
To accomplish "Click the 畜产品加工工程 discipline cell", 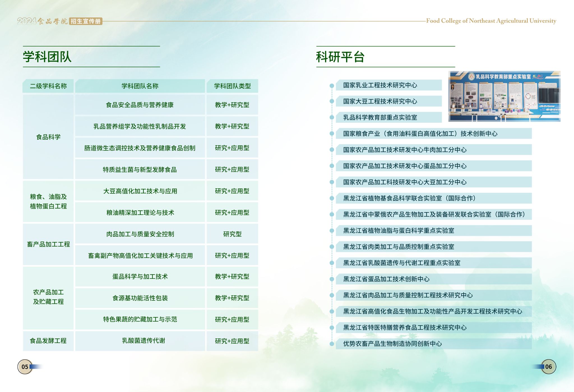I will 48,244.
